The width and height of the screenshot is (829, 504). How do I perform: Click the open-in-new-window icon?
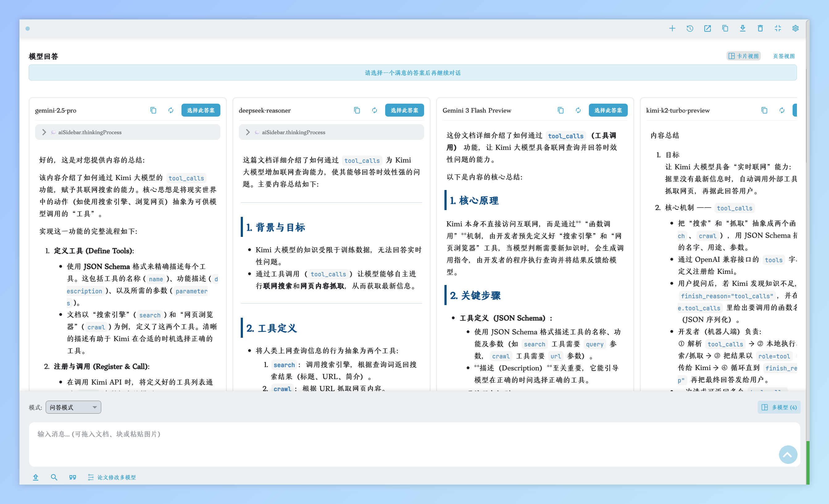pyautogui.click(x=707, y=28)
